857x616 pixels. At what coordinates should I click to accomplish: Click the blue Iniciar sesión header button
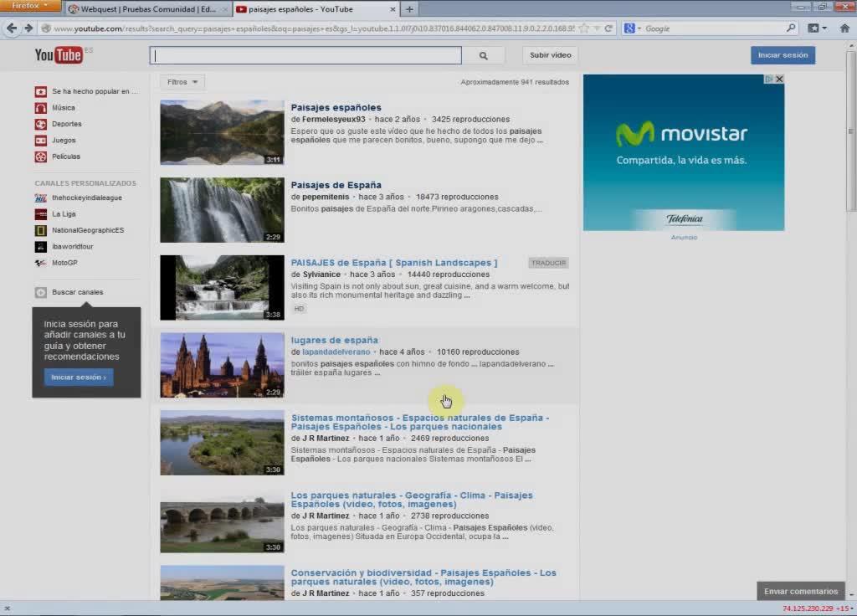pos(783,55)
